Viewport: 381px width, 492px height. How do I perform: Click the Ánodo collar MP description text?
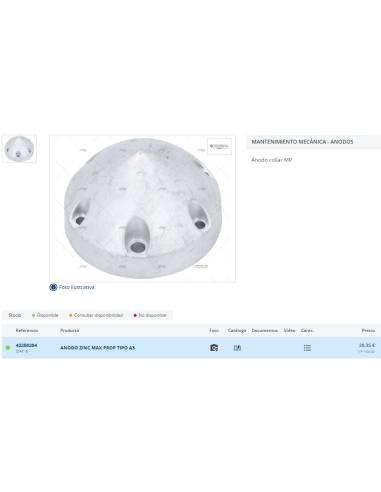point(271,160)
